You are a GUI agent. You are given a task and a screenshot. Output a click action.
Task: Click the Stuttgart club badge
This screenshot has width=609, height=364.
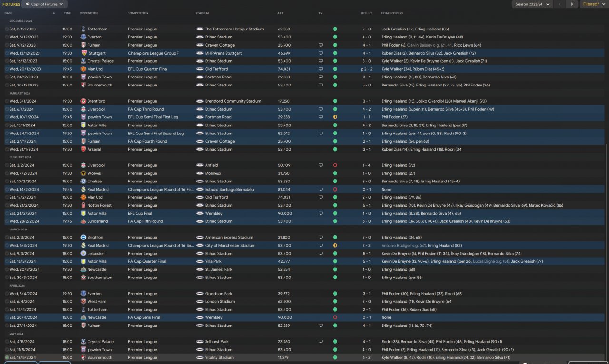[84, 53]
